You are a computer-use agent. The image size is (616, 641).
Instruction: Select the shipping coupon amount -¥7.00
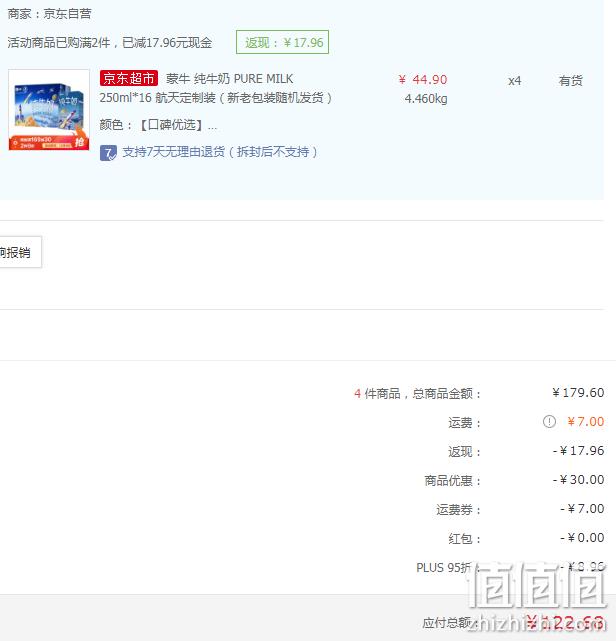coord(582,509)
